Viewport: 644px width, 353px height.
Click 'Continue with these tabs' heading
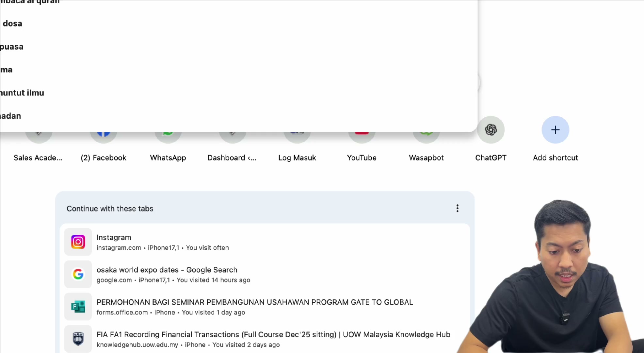[x=110, y=209]
